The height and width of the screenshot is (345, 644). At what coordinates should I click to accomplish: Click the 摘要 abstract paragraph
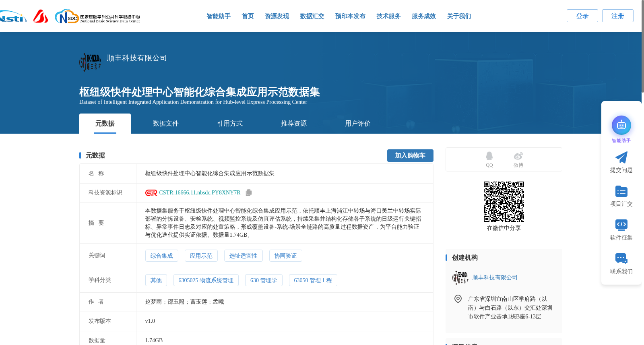point(283,223)
